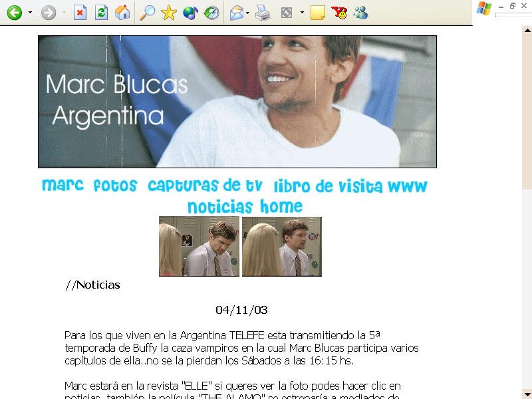Image resolution: width=532 pixels, height=399 pixels.
Task: Go back with the green Back arrow
Action: coord(15,13)
